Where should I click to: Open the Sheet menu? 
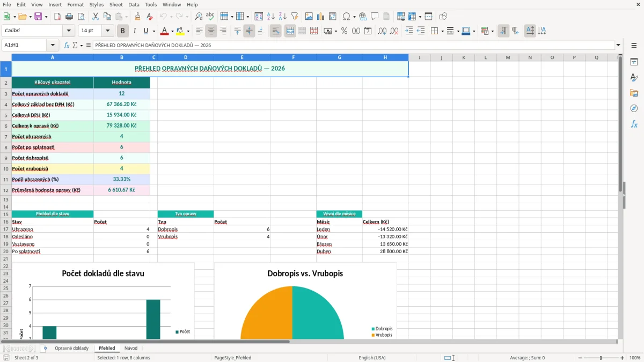pyautogui.click(x=116, y=4)
